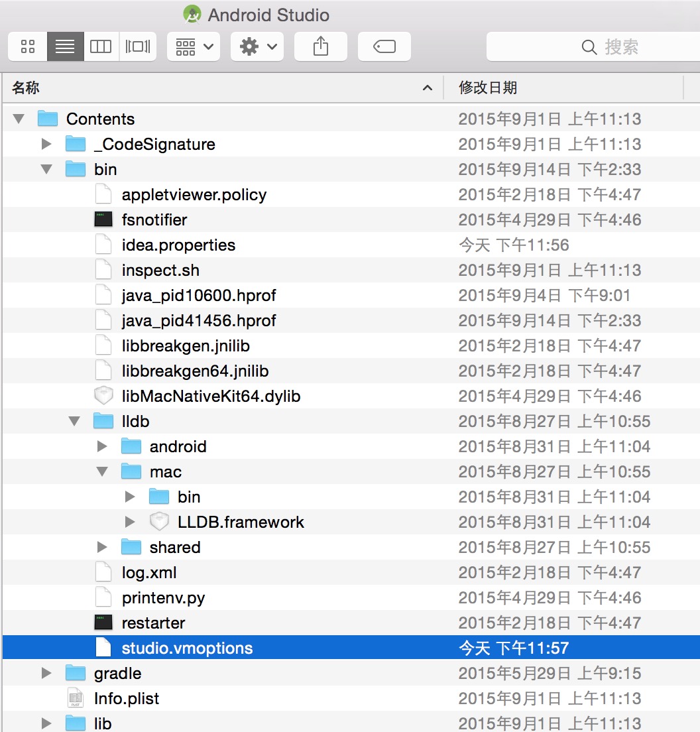Click the idea.properties file icon
Viewport: 700px width, 732px height.
[103, 245]
